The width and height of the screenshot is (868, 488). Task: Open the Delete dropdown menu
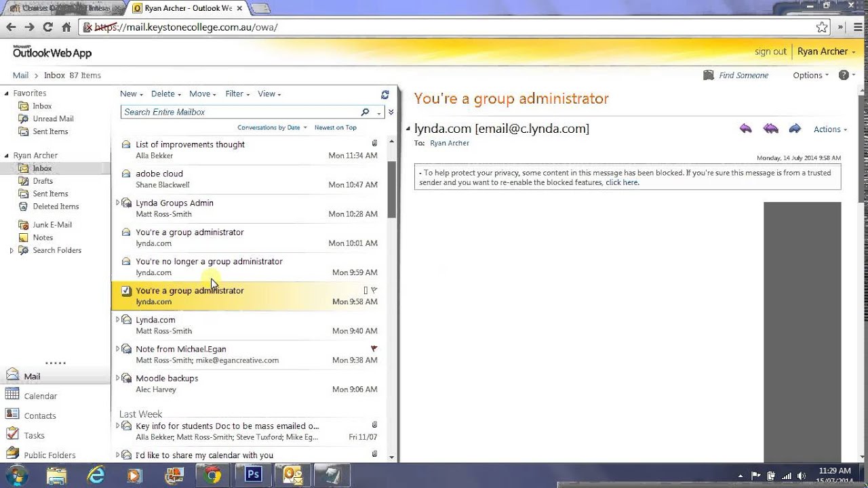166,94
